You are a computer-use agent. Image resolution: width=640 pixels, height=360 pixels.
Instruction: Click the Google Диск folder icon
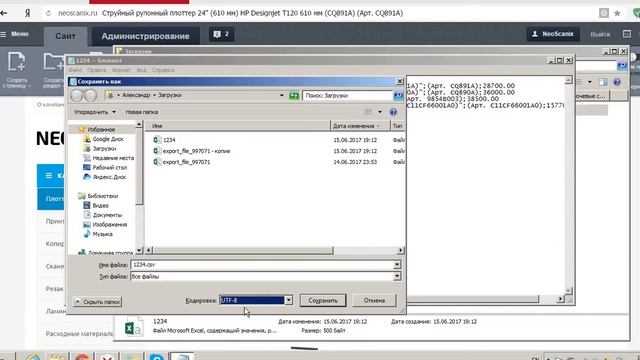[87, 139]
